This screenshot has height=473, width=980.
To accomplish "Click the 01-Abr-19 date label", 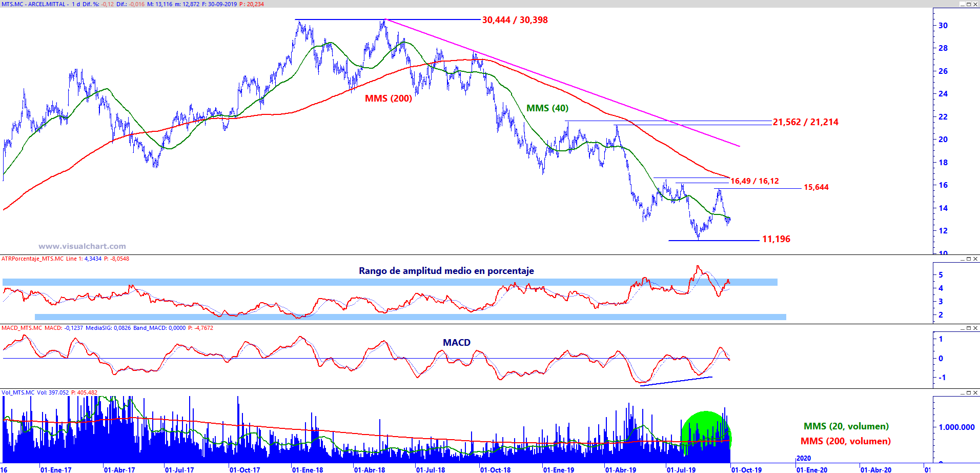I will click(621, 469).
